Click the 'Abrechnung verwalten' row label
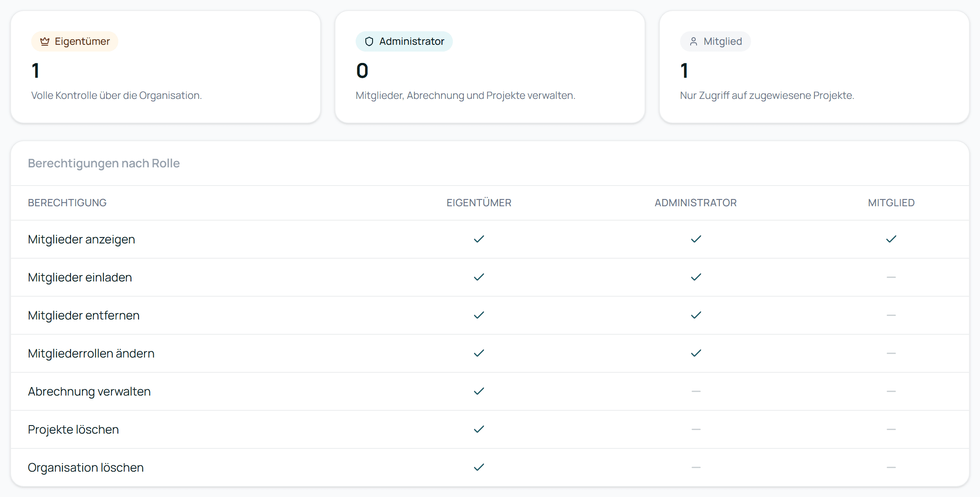 coord(89,392)
